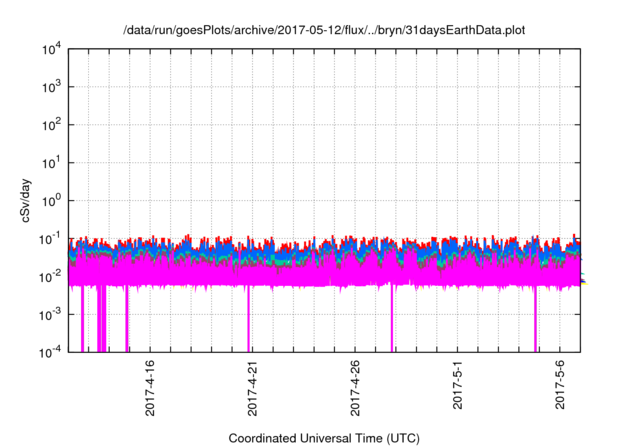This screenshot has height=448, width=640.
Task: Click the 2017-5-1 date tick label
Action: (458, 384)
